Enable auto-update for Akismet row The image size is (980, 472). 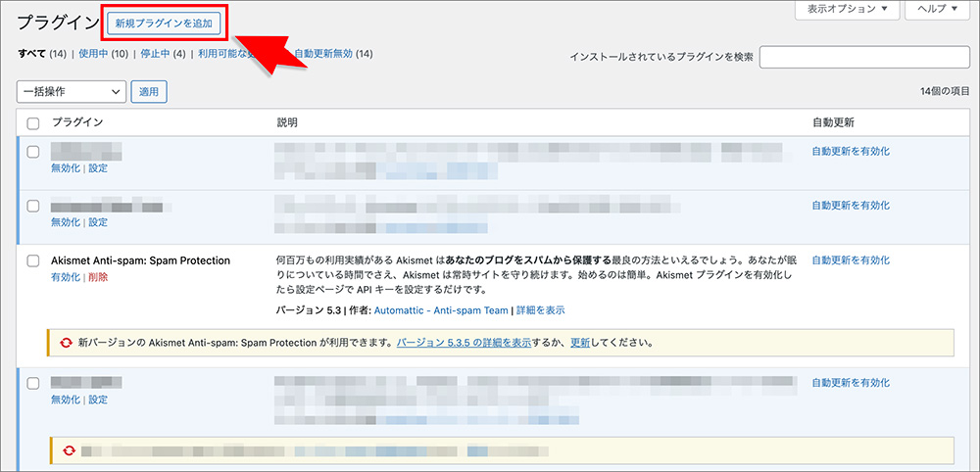(851, 260)
